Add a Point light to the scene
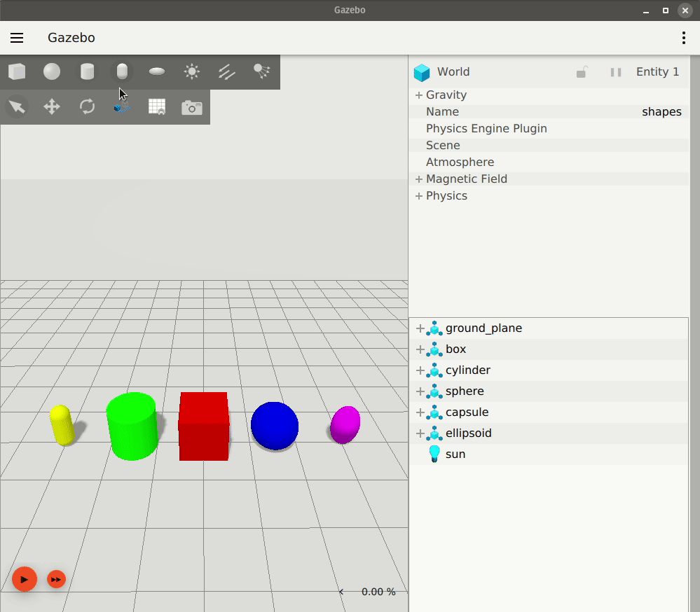The width and height of the screenshot is (700, 612). (x=192, y=71)
